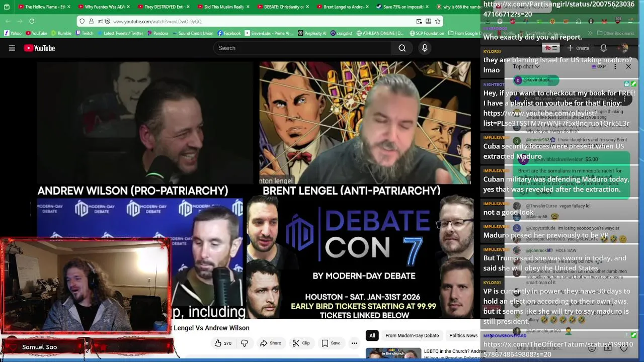Select the All filter chip

pyautogui.click(x=372, y=335)
